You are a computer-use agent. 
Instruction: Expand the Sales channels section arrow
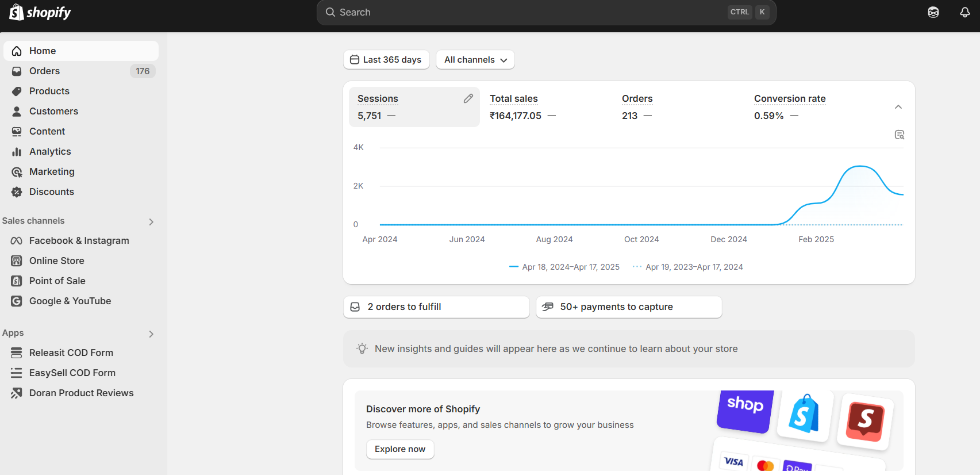(151, 221)
